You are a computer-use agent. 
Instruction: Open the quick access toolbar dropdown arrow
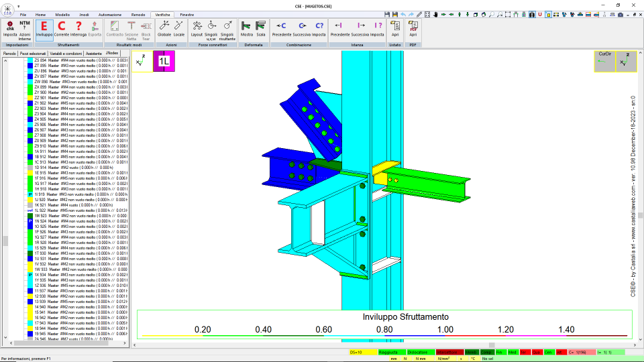(x=19, y=6)
